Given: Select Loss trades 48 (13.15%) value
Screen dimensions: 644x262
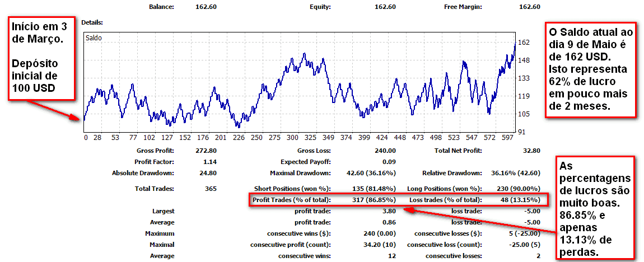Looking at the screenshot, I should coord(521,200).
